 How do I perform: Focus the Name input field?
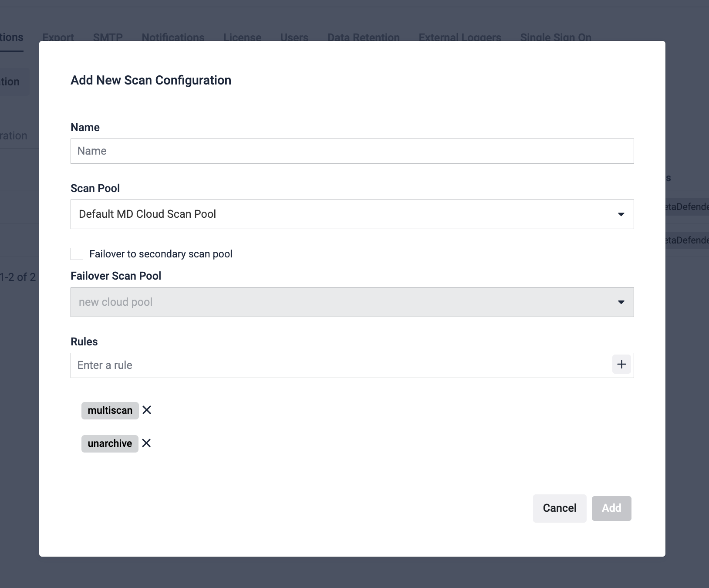pyautogui.click(x=352, y=151)
